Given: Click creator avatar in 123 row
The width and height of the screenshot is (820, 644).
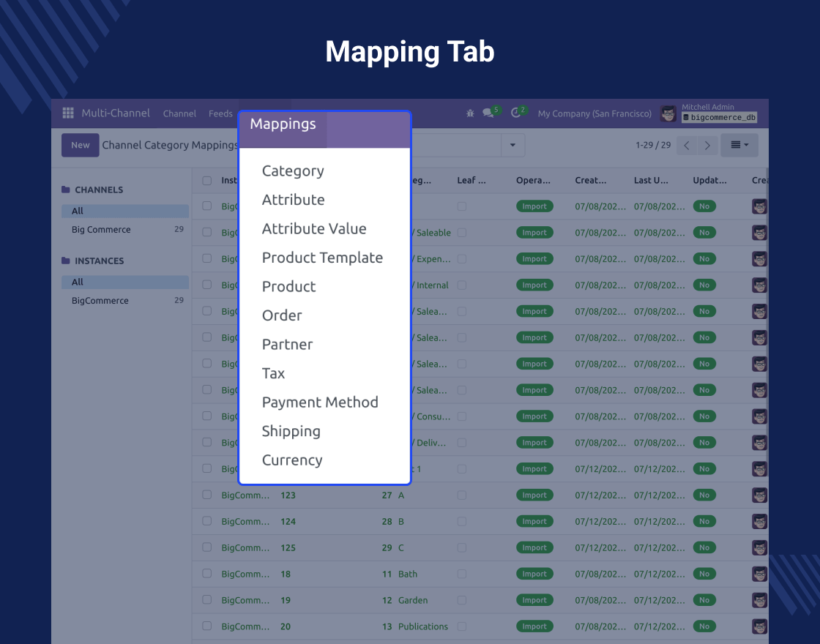Looking at the screenshot, I should [x=759, y=495].
